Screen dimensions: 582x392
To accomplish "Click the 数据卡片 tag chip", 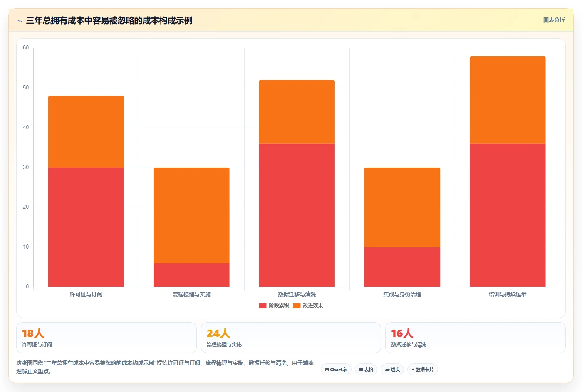I will [422, 370].
